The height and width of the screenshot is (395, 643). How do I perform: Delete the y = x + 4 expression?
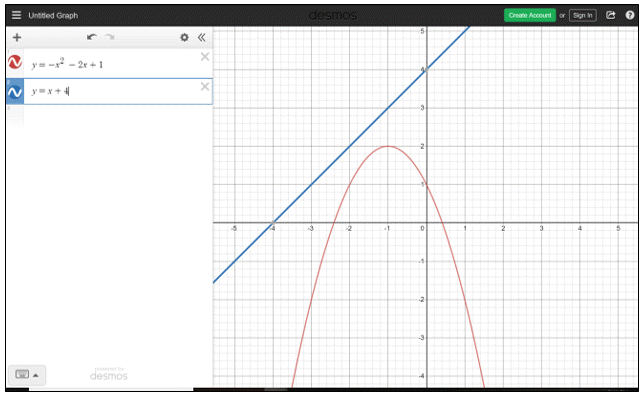tap(205, 87)
